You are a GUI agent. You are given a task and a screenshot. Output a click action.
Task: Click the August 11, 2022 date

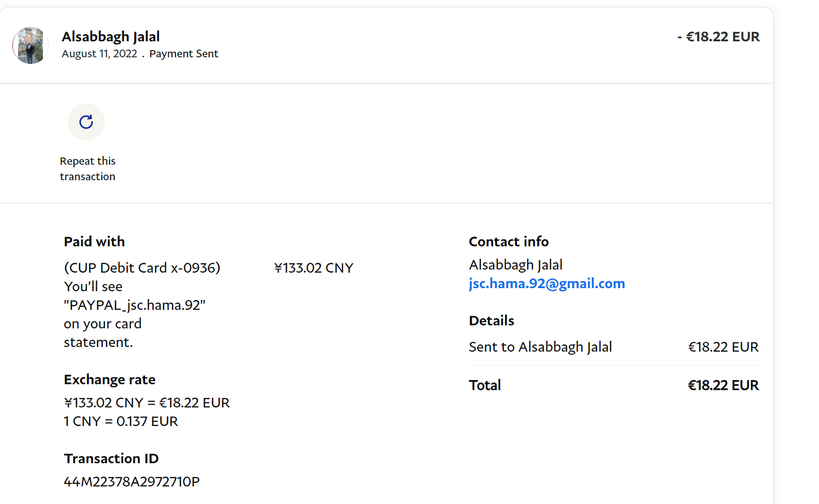(99, 54)
